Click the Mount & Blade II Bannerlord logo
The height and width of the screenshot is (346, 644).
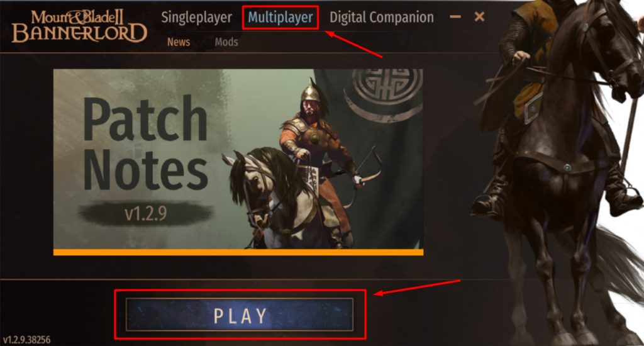79,26
